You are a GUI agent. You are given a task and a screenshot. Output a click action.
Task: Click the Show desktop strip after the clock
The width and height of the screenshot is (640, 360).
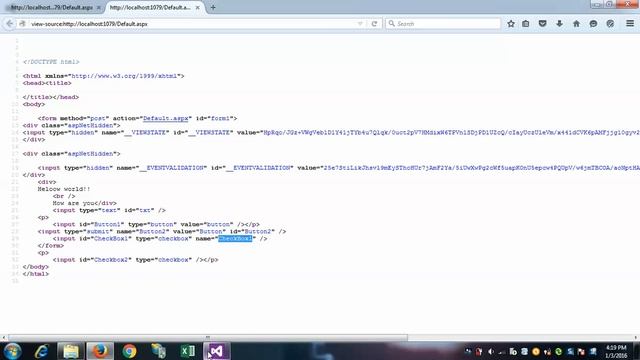click(637, 351)
